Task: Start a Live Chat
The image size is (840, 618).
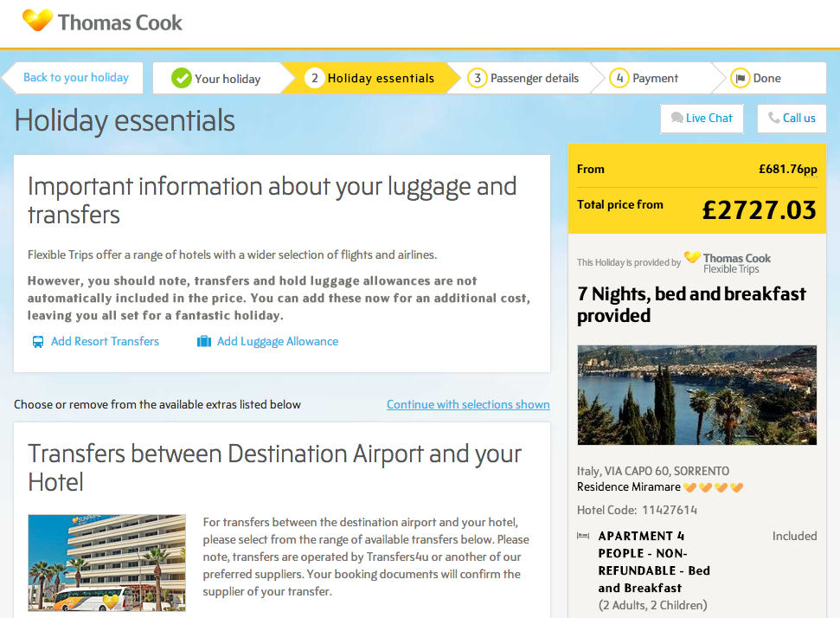Action: coord(702,118)
